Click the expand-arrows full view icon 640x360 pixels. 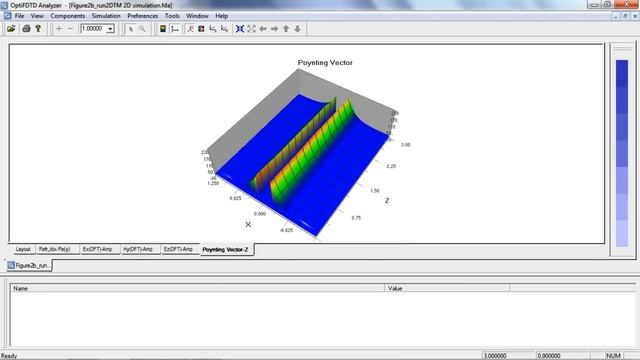pos(251,29)
